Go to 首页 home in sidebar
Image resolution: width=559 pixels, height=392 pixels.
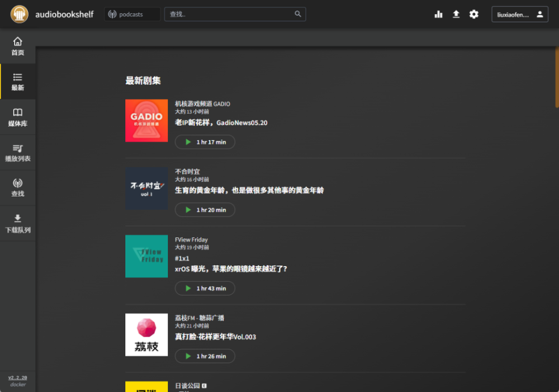pos(18,46)
